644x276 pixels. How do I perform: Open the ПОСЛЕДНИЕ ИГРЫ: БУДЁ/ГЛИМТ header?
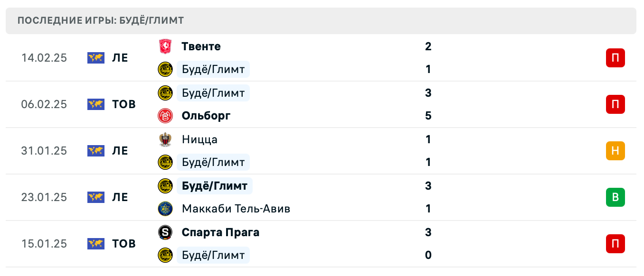pyautogui.click(x=101, y=20)
